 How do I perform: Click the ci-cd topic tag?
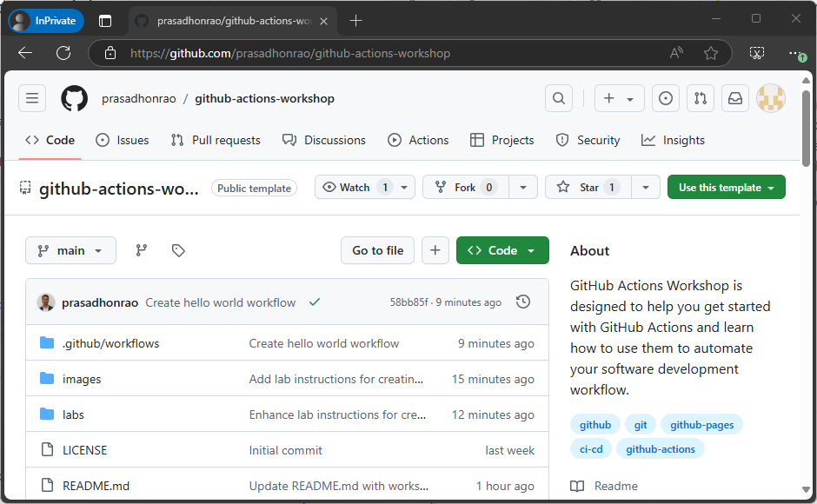[x=591, y=448]
